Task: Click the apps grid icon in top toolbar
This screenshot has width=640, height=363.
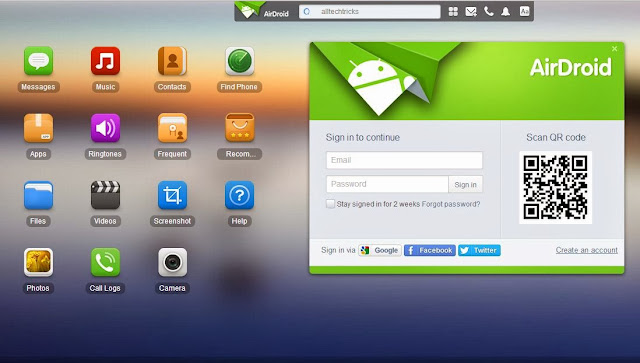Action: [x=453, y=11]
